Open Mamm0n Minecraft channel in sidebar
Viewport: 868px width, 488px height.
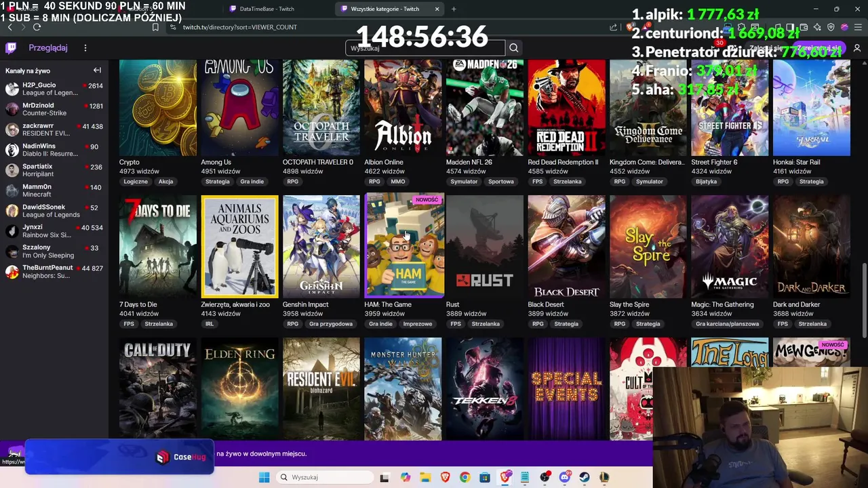tap(54, 190)
